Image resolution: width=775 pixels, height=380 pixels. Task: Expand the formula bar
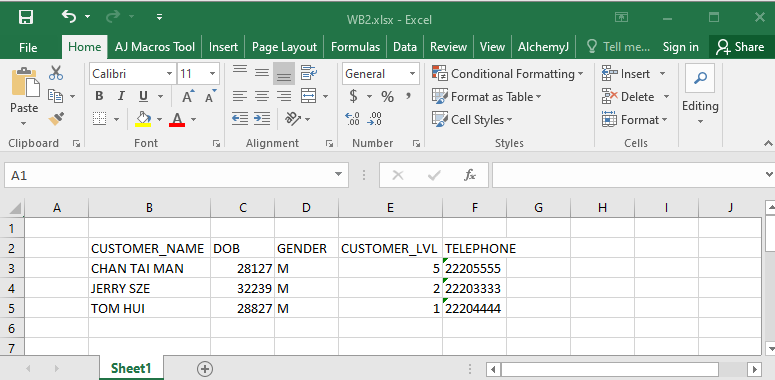(x=769, y=174)
